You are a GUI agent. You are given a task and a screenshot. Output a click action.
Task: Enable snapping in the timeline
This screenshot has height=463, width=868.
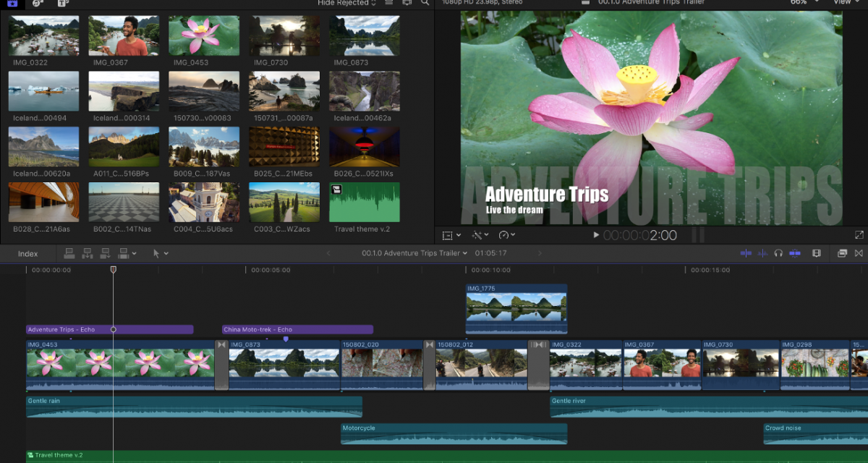click(796, 253)
